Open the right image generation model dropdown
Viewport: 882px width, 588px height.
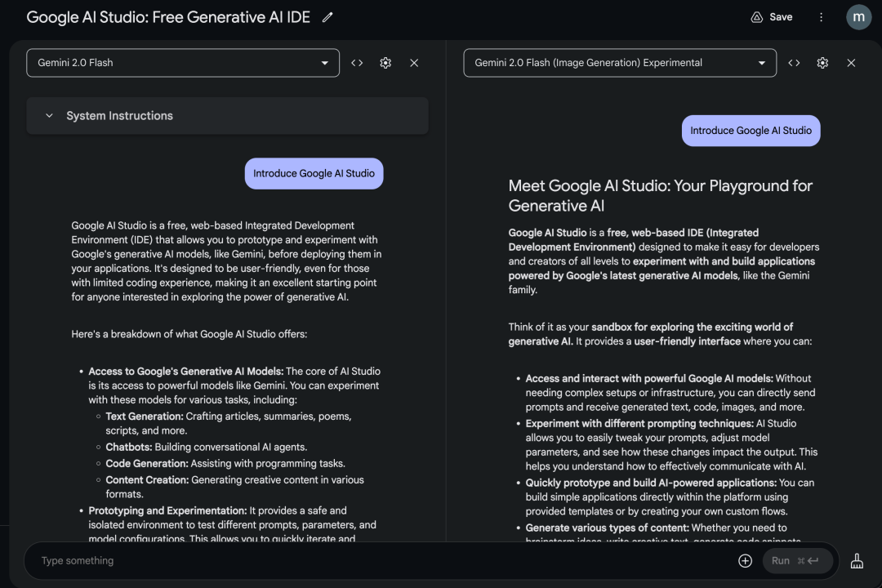coord(619,62)
